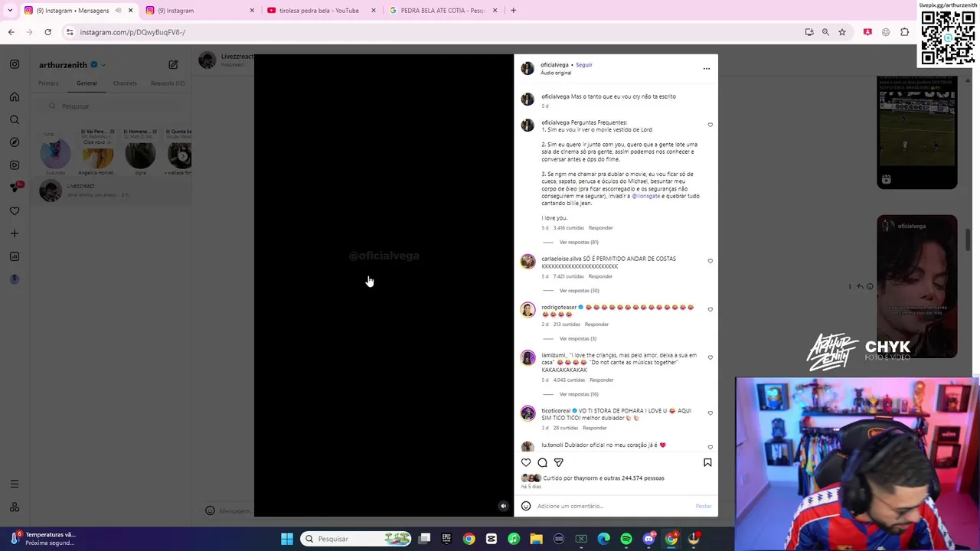The image size is (980, 551).
Task: Switch to the General inbox tab
Action: 87,83
